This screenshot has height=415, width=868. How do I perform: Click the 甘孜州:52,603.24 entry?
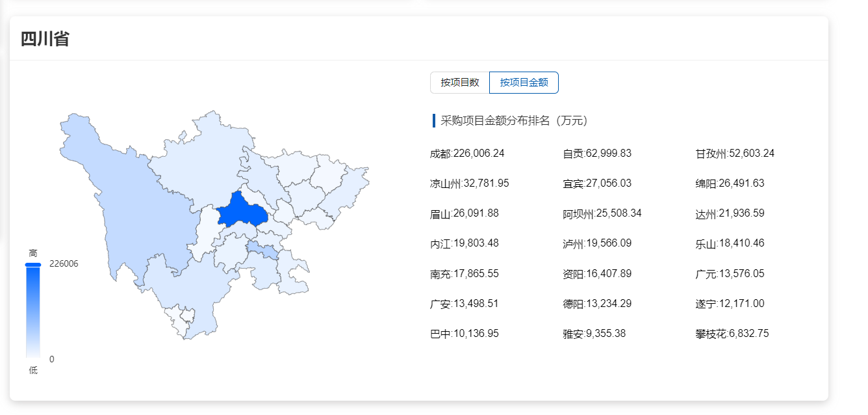click(x=735, y=154)
